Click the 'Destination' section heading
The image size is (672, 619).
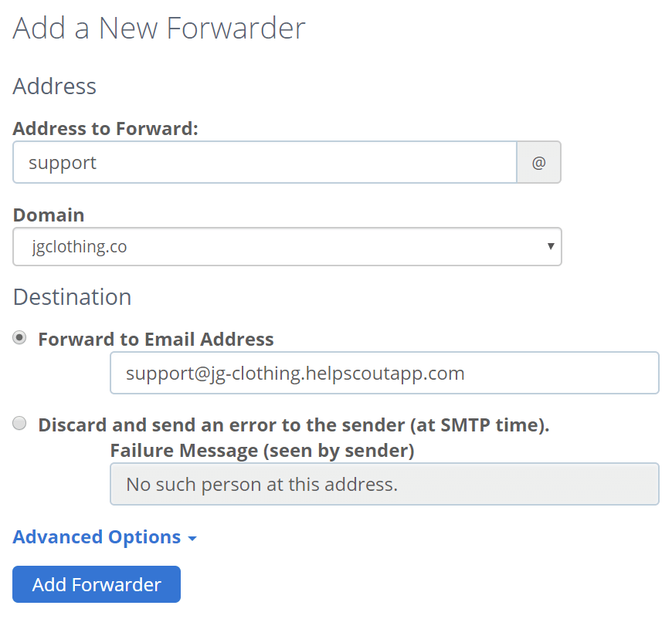[72, 297]
